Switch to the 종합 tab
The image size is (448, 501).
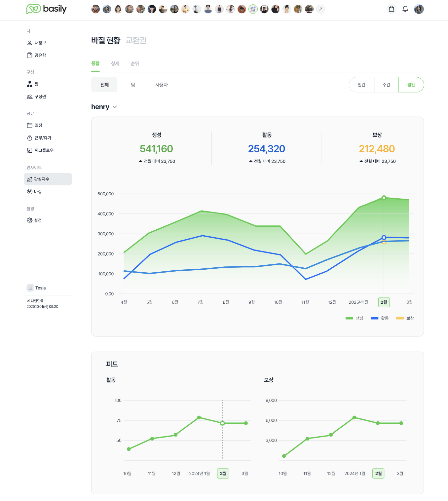pos(95,63)
